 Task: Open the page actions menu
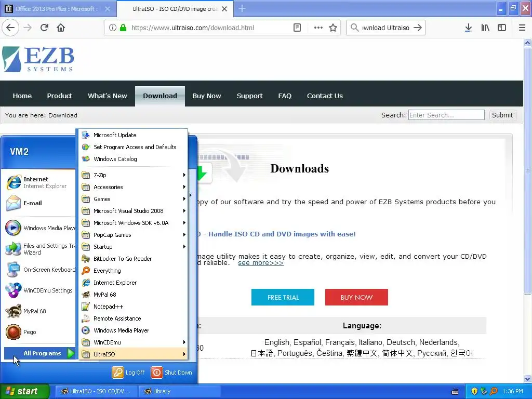click(318, 28)
